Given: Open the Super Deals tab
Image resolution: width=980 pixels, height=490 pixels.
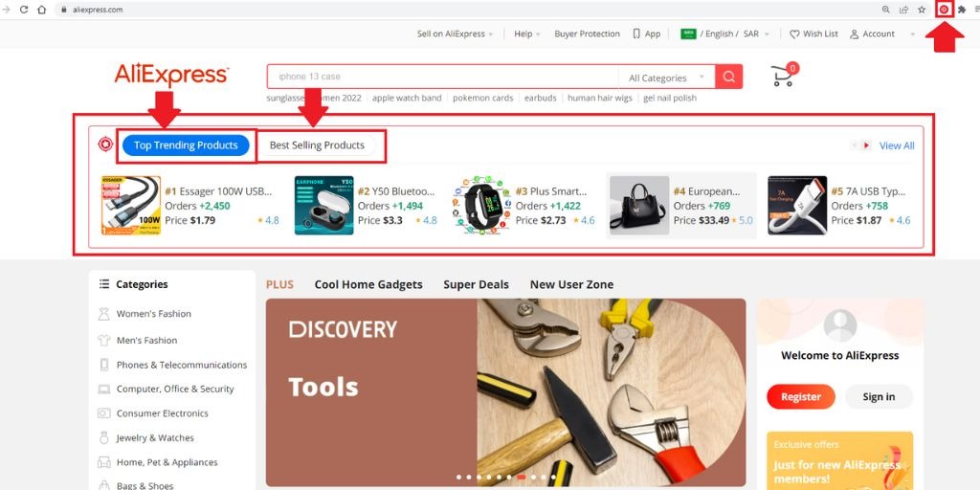Looking at the screenshot, I should [x=477, y=284].
